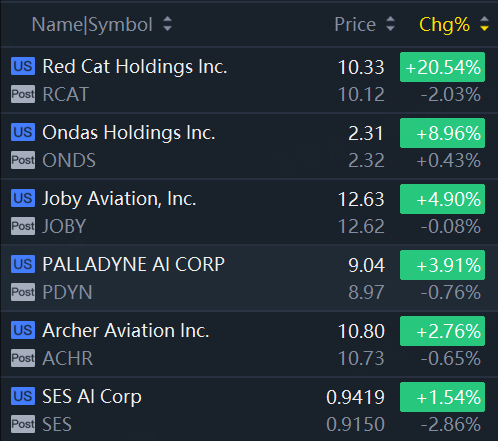
Task: Open Red Cat Holdings Inc. stock
Action: (249, 80)
